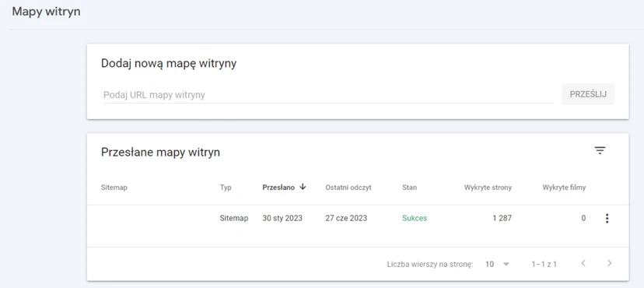Sort by the Przesłano column header
Screen dimensions: 644x288
(278, 188)
